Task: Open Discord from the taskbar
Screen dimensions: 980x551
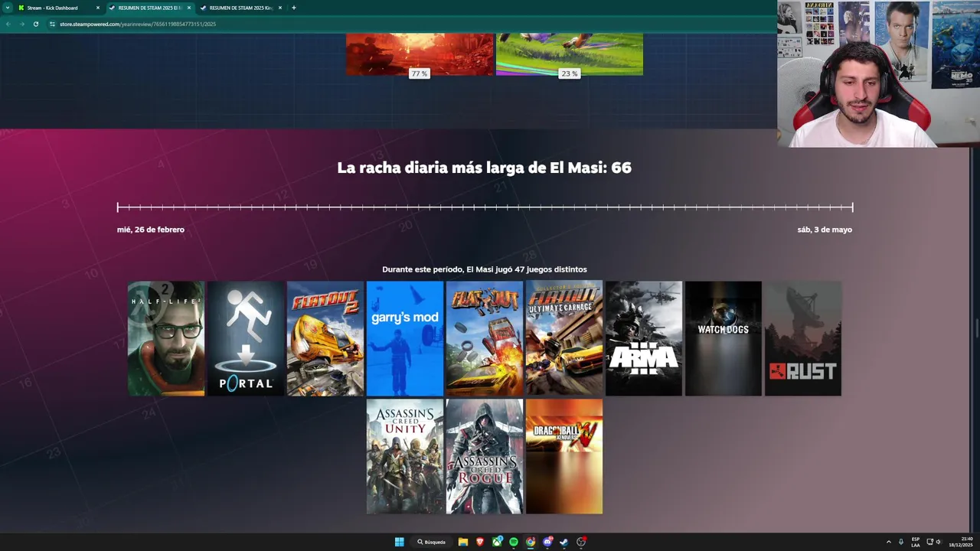Action: pos(547,542)
